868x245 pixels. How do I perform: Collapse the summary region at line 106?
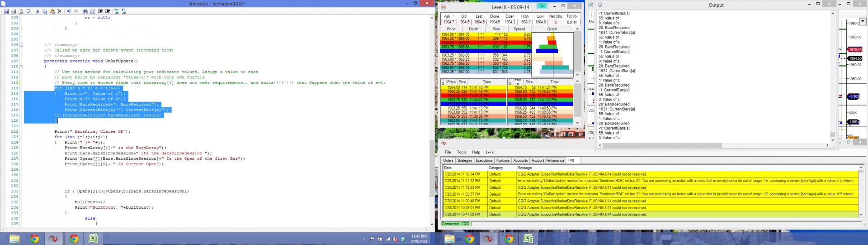[x=22, y=45]
